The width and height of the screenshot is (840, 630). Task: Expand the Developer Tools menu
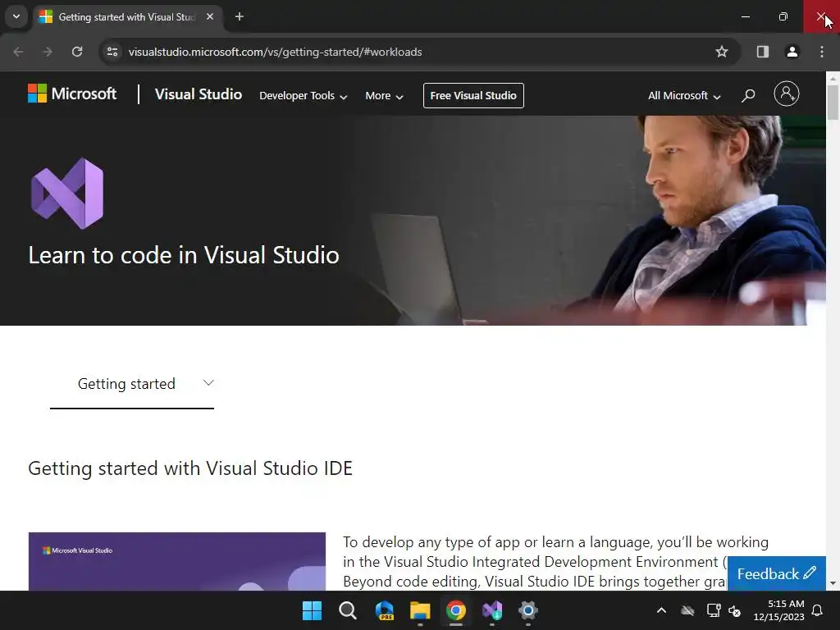[x=304, y=96]
